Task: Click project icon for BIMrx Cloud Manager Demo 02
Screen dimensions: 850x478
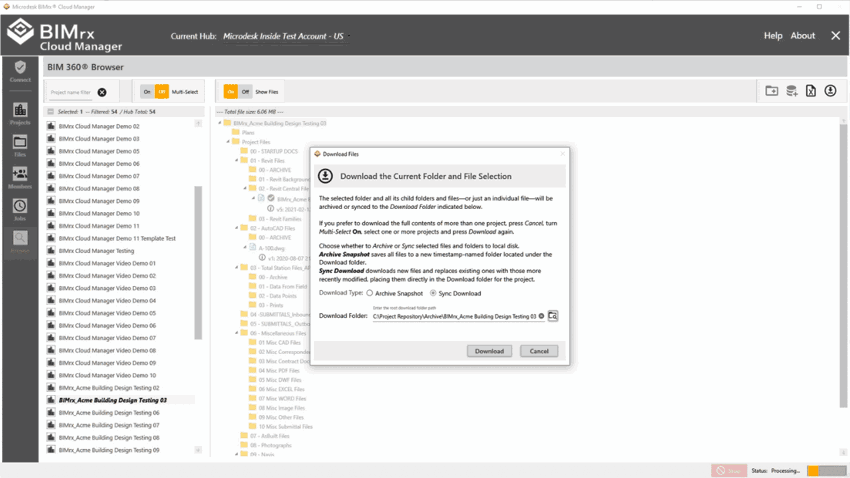Action: click(x=51, y=126)
